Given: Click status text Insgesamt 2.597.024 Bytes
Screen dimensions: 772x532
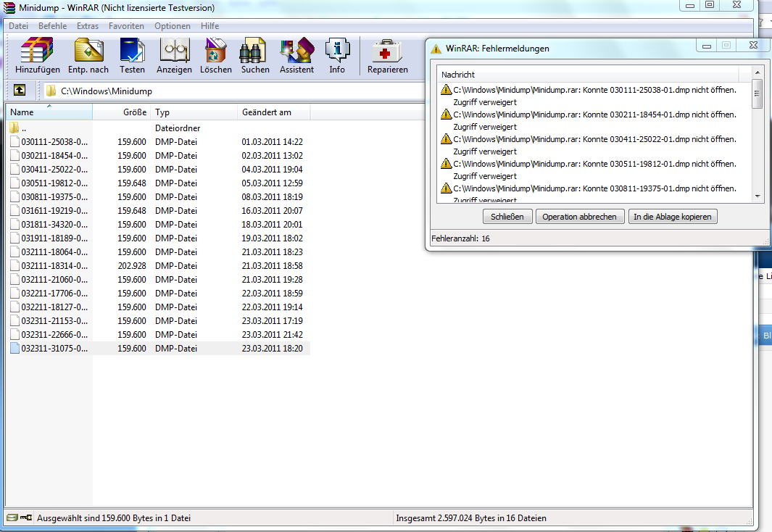Looking at the screenshot, I should coord(471,518).
